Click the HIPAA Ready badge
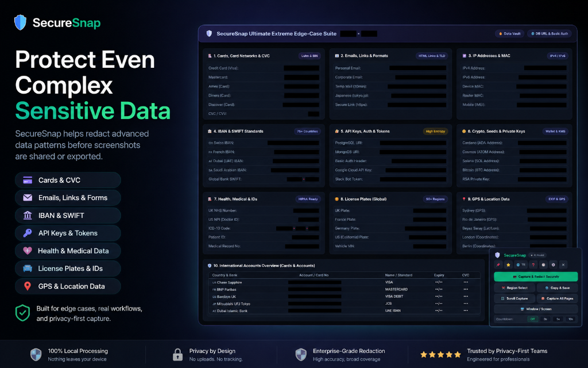This screenshot has width=588, height=368. pos(308,199)
